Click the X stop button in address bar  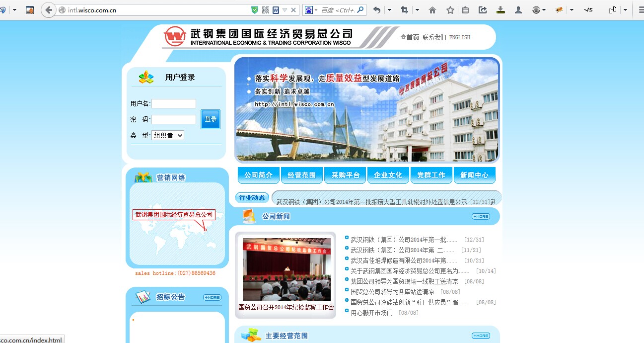coord(293,10)
